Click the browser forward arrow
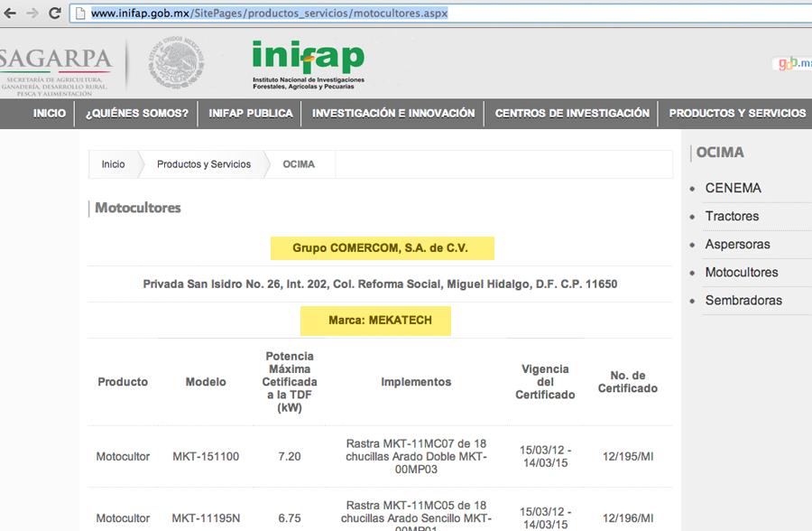 [32, 13]
